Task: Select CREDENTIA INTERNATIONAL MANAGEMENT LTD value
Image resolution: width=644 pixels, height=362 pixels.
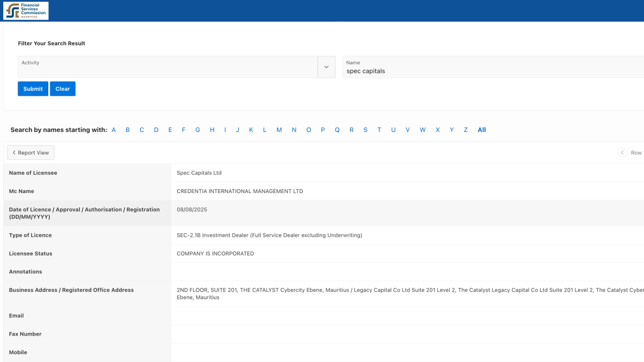Action: 240,191
